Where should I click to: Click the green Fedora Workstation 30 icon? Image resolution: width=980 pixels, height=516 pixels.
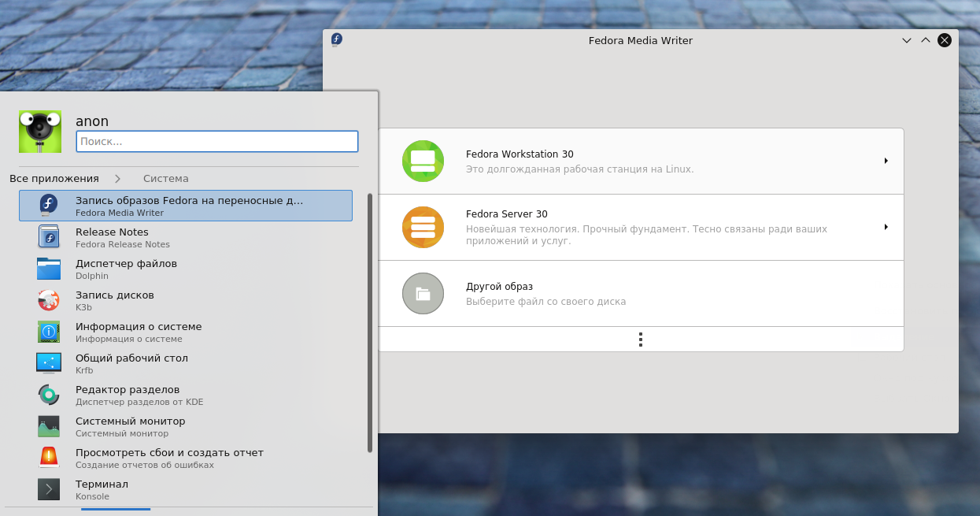click(423, 161)
